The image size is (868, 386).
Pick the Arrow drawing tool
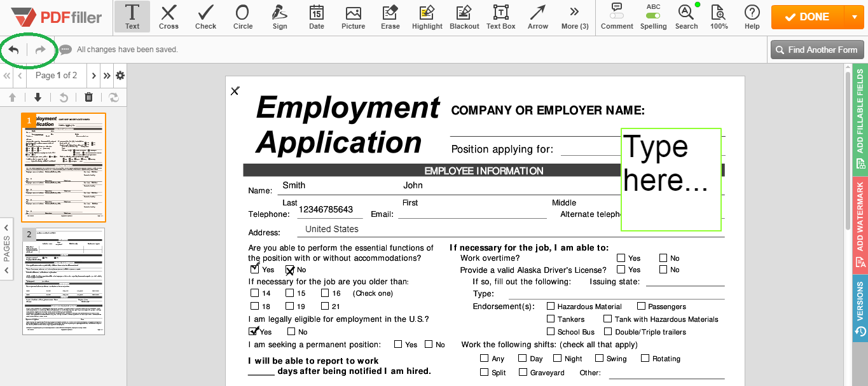[x=538, y=17]
